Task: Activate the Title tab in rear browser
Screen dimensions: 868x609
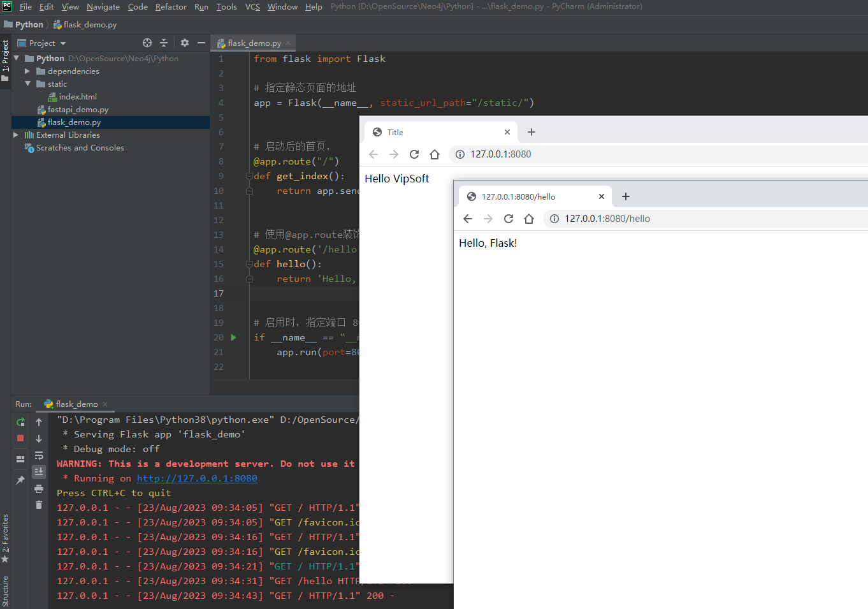Action: click(440, 132)
